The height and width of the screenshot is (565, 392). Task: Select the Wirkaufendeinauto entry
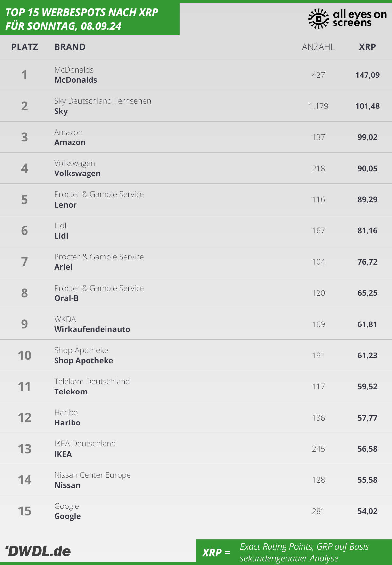(92, 329)
